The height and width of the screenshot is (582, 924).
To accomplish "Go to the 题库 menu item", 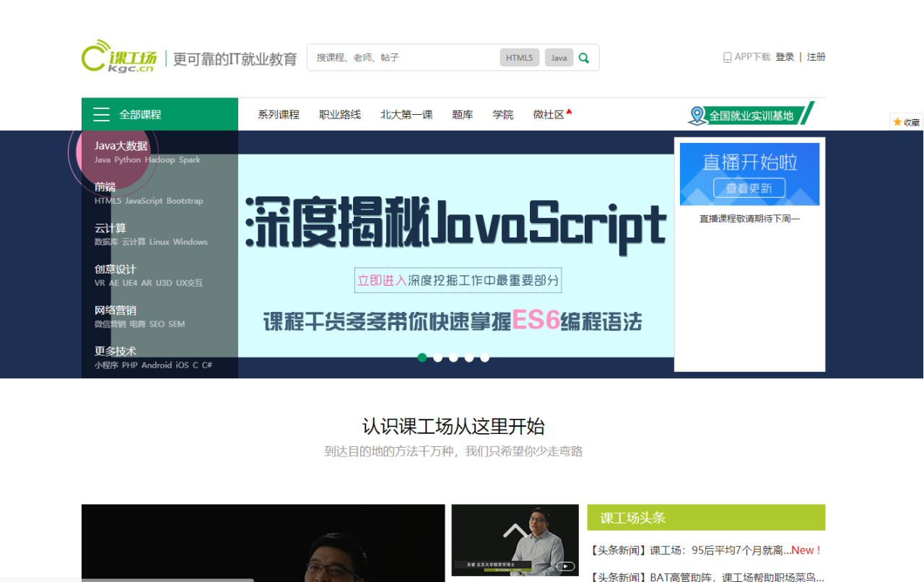I will [463, 115].
